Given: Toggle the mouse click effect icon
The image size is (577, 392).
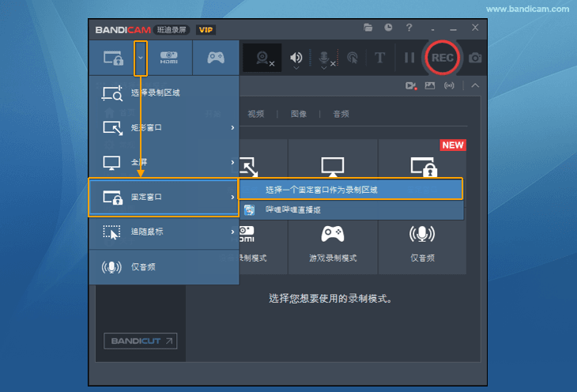Looking at the screenshot, I should [353, 58].
